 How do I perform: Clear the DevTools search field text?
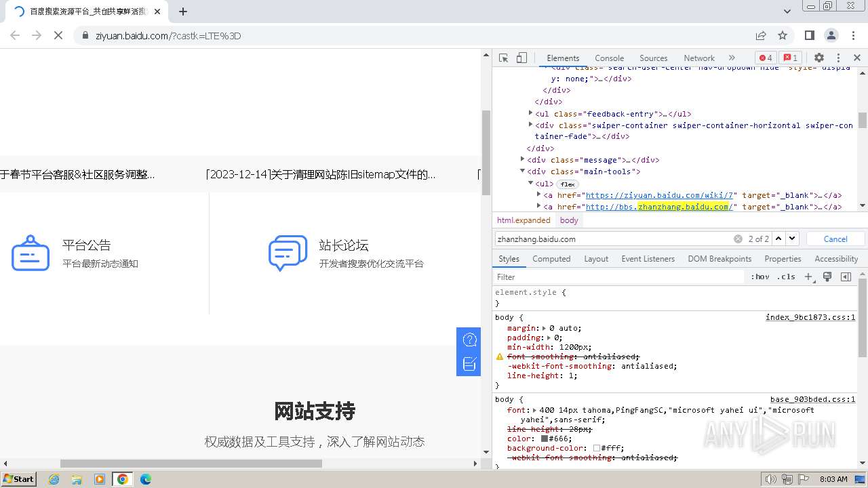[x=738, y=239]
